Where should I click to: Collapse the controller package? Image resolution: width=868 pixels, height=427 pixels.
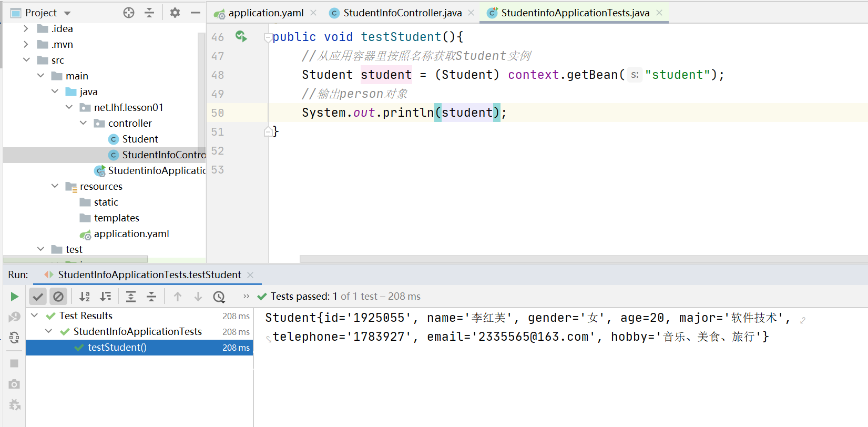83,123
